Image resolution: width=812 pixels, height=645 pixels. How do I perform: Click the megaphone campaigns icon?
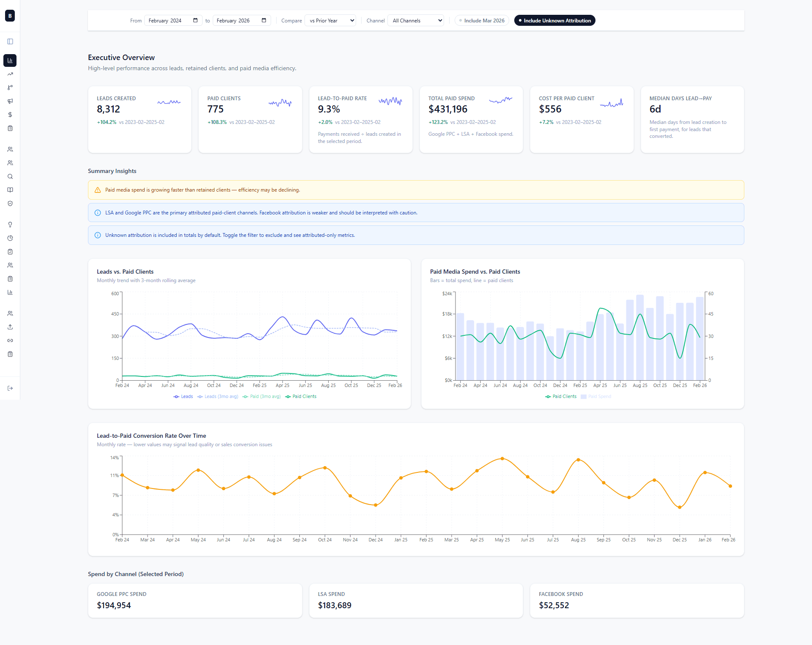pos(10,101)
